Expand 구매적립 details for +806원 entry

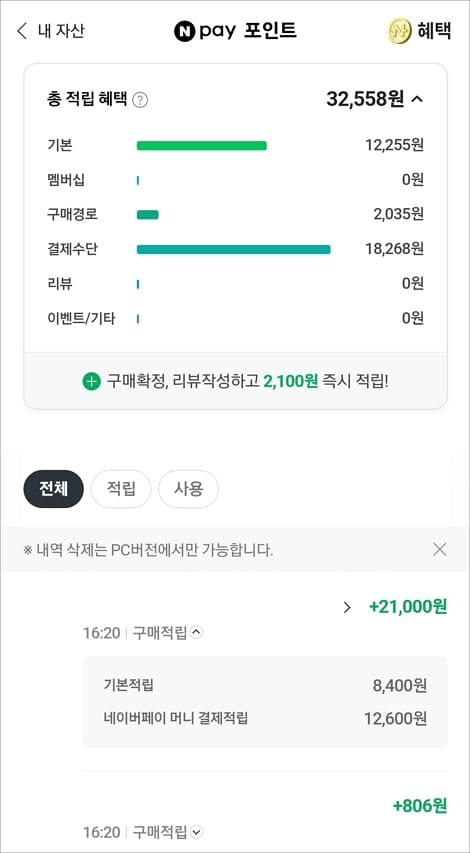tap(197, 832)
